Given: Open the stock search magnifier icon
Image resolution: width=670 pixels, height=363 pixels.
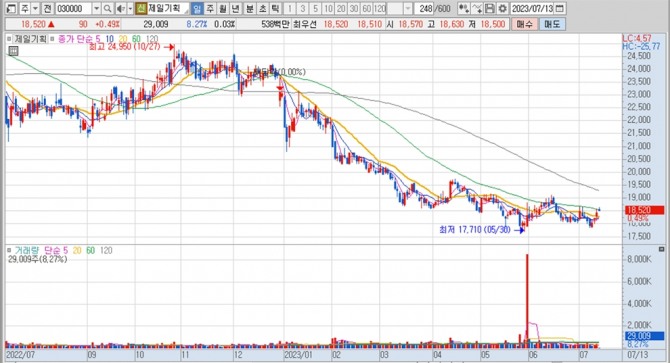Looking at the screenshot, I should coord(108,8).
